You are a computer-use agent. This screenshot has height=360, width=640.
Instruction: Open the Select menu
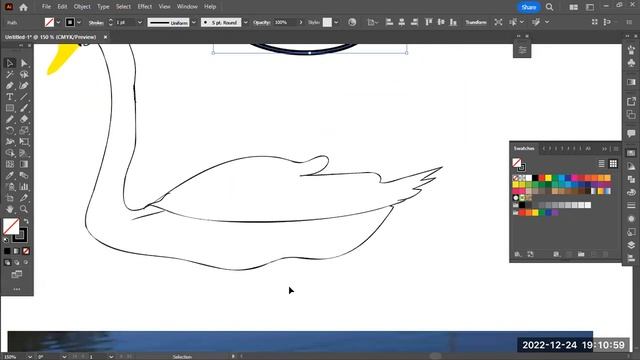tap(123, 7)
